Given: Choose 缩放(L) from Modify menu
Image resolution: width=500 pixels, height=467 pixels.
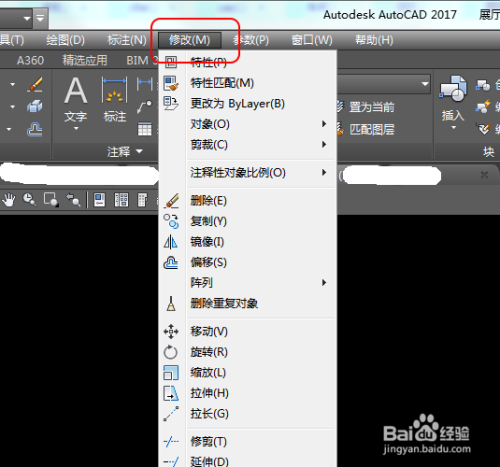Looking at the screenshot, I should point(248,373).
